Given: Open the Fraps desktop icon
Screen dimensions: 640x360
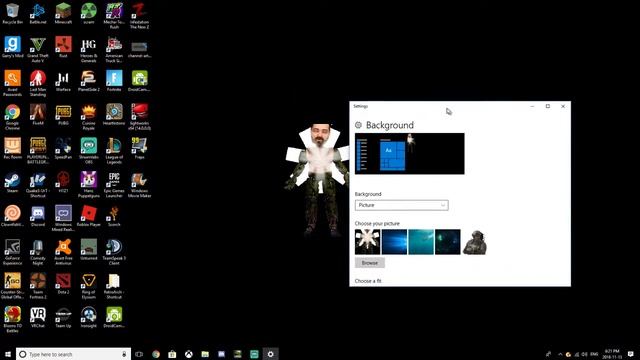Looking at the screenshot, I should pyautogui.click(x=139, y=149).
